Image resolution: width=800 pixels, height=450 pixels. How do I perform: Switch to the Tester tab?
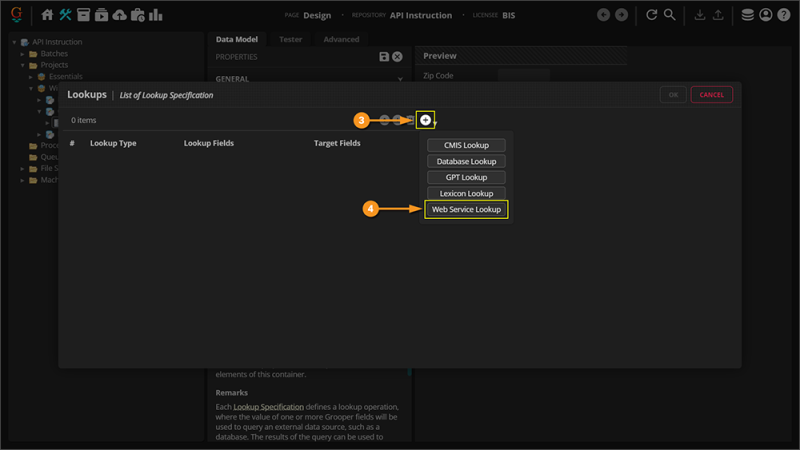click(x=291, y=39)
